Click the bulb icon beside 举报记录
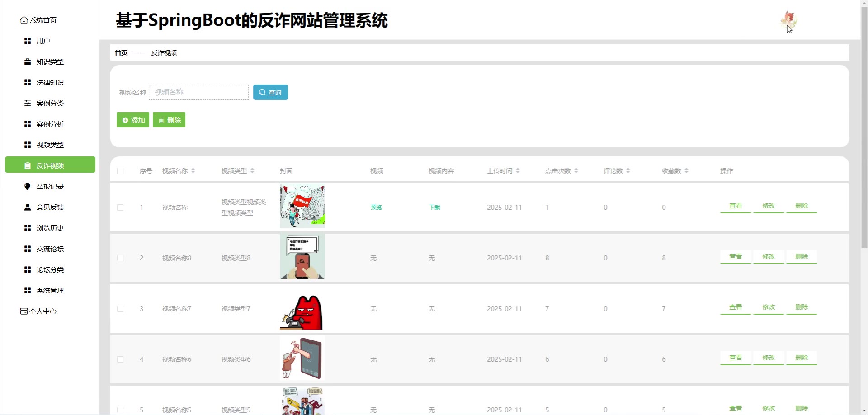This screenshot has height=415, width=868. pyautogui.click(x=28, y=186)
